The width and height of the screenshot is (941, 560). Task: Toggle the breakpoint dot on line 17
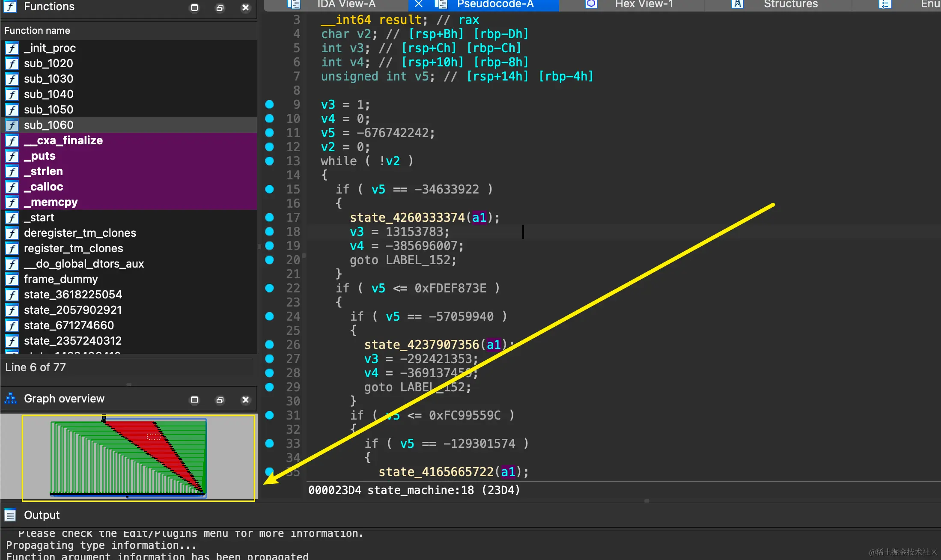269,217
